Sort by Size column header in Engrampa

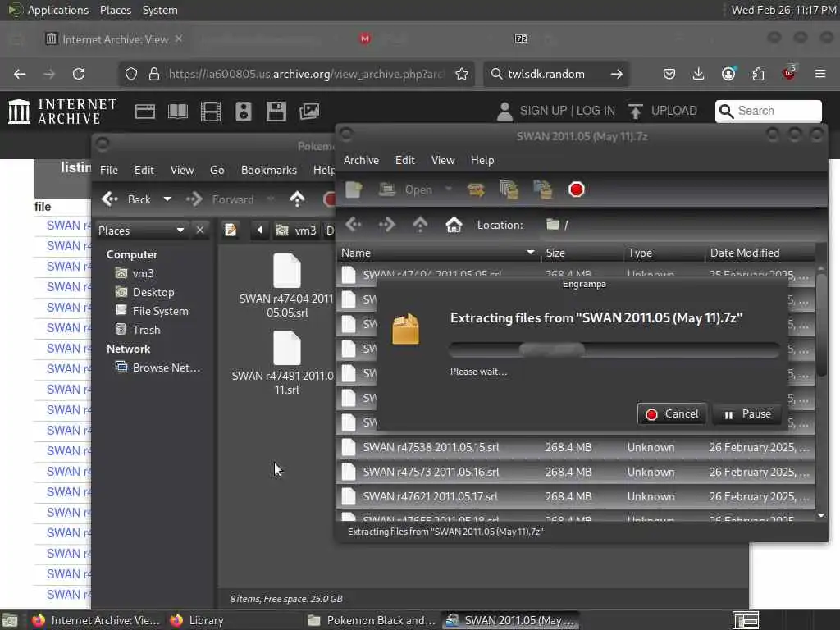[x=582, y=253]
